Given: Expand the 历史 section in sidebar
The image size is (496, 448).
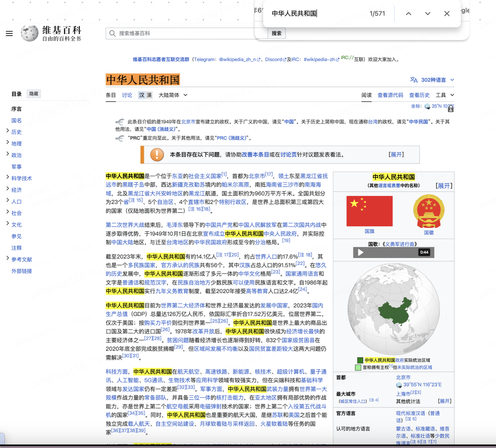Looking at the screenshot, I should (7, 131).
